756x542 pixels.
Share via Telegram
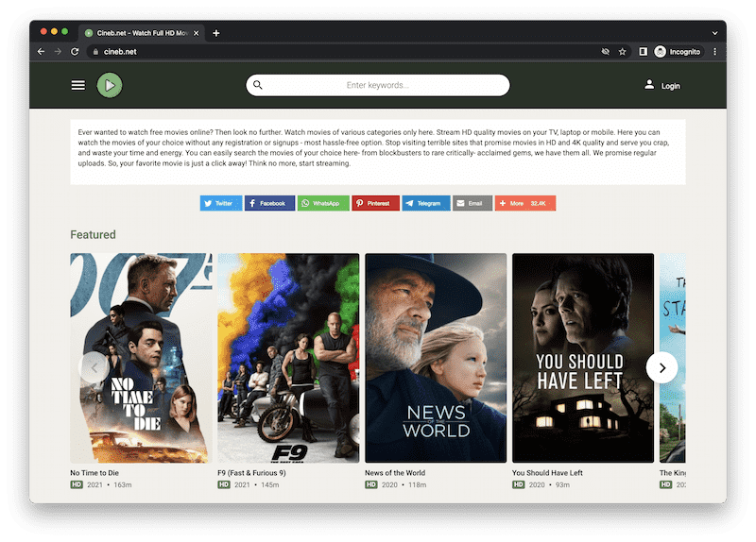[x=426, y=203]
